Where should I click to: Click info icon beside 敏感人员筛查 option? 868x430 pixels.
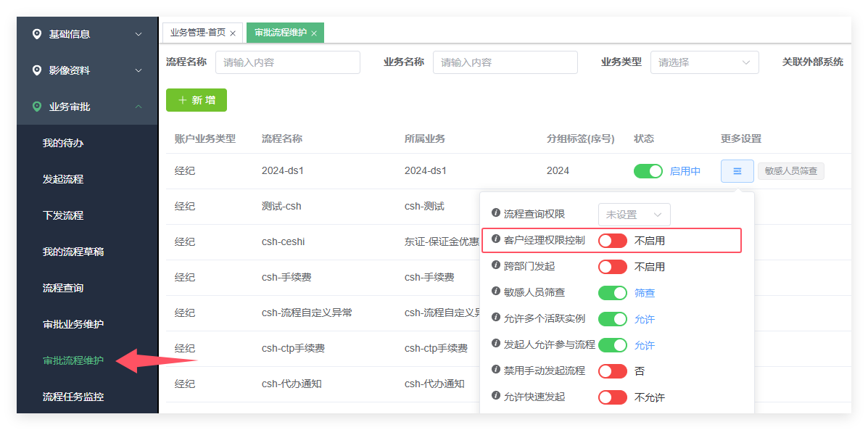pyautogui.click(x=496, y=291)
